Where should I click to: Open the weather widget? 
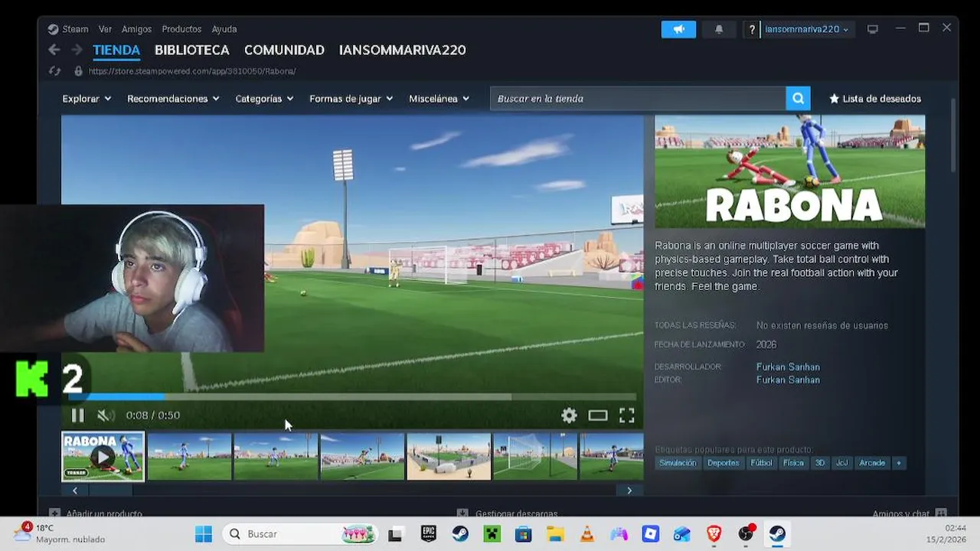pyautogui.click(x=60, y=533)
